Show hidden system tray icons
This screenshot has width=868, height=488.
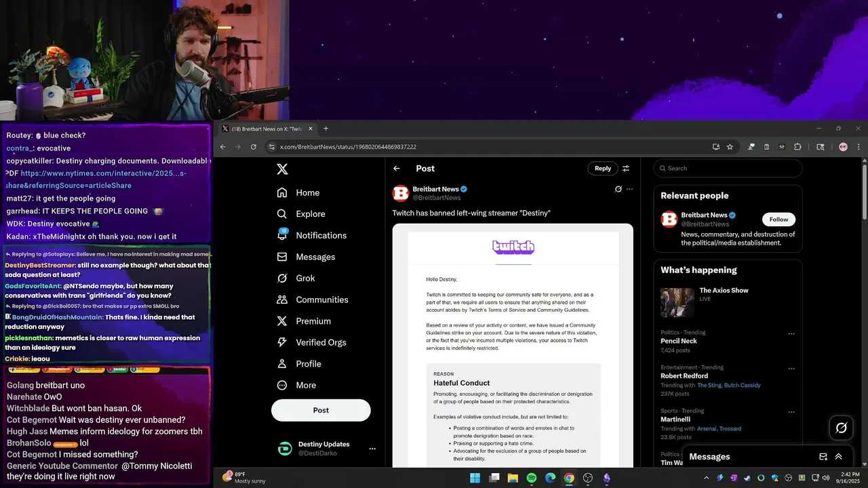pyautogui.click(x=706, y=478)
